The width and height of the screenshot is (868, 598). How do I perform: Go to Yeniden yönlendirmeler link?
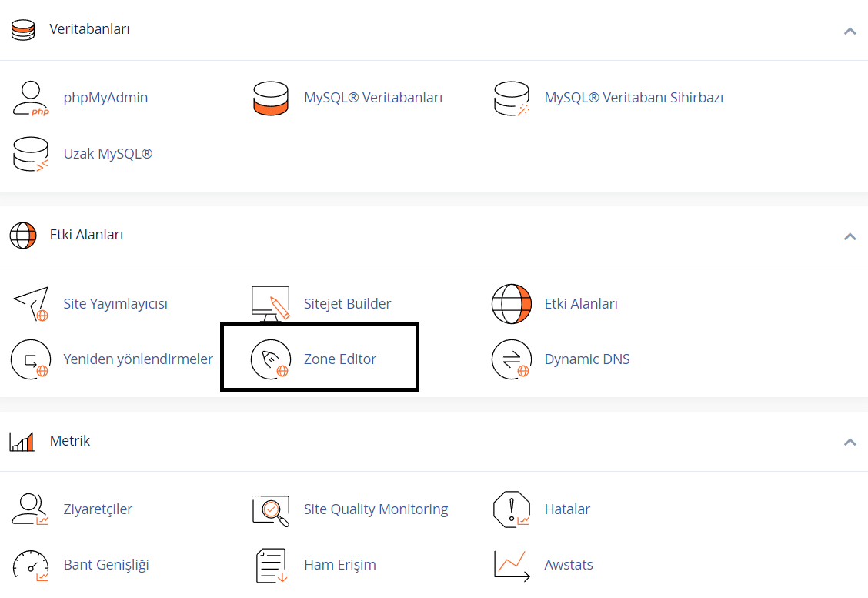(138, 359)
